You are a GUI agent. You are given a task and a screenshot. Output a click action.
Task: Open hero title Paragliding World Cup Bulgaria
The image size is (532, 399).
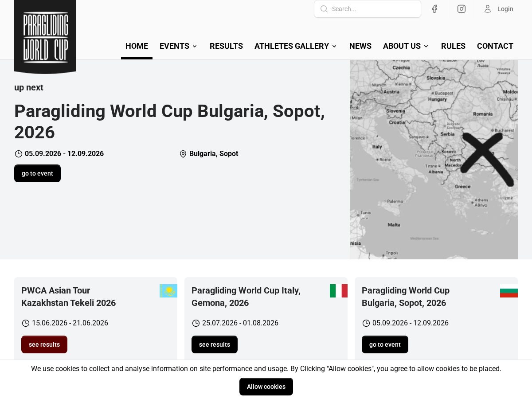pyautogui.click(x=169, y=121)
